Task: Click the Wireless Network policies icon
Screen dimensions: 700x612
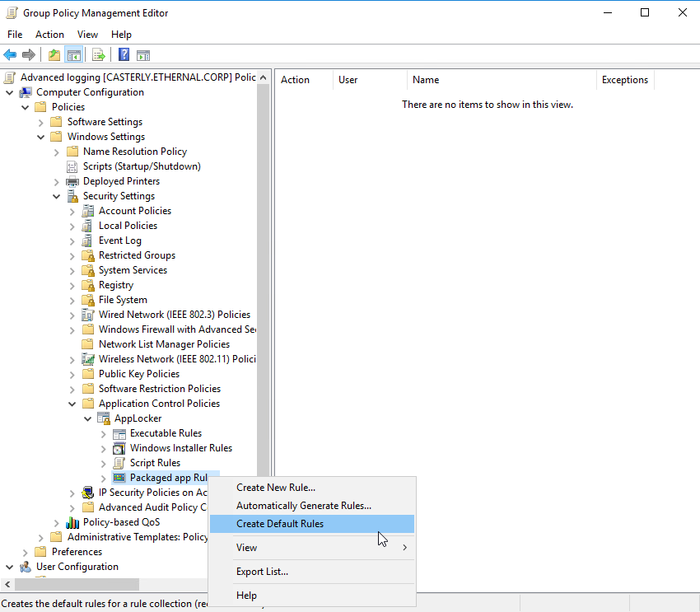Action: pos(88,359)
